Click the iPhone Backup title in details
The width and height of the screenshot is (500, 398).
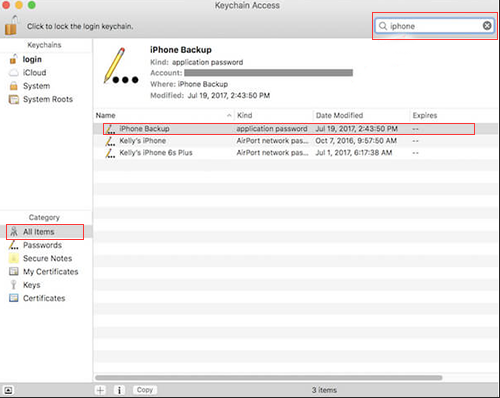pyautogui.click(x=181, y=50)
